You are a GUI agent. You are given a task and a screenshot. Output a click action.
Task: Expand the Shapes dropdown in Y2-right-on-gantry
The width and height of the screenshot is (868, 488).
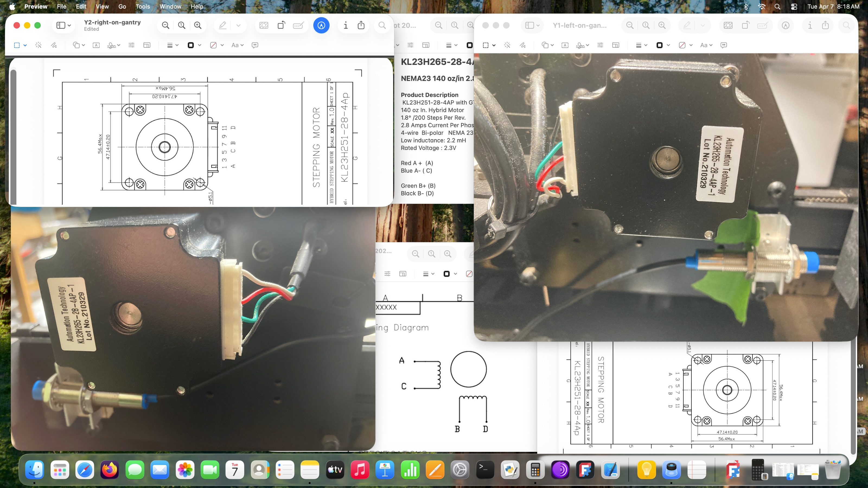click(79, 45)
